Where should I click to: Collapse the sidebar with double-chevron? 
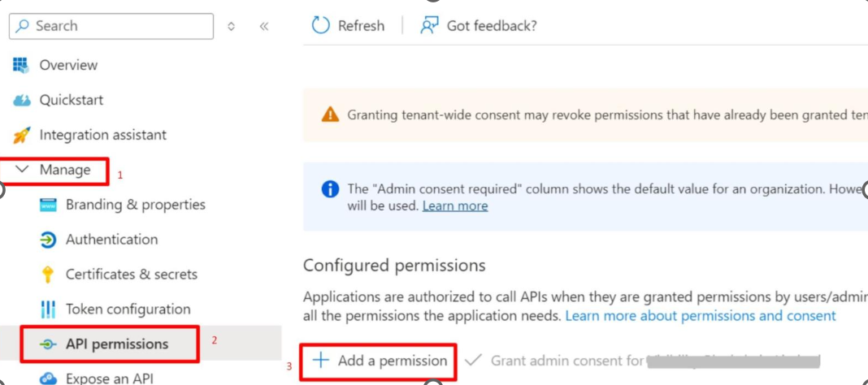[x=264, y=26]
